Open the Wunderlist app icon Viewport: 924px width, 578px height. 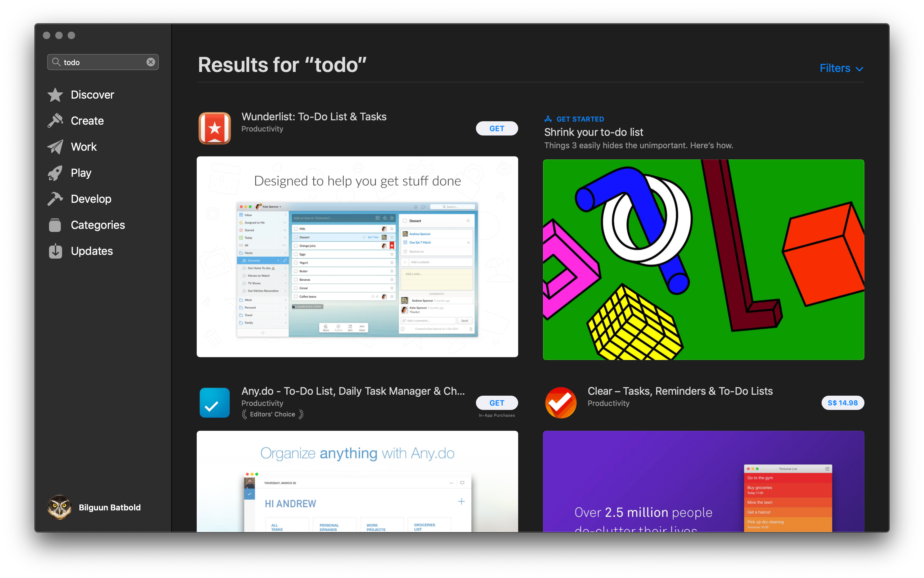214,128
